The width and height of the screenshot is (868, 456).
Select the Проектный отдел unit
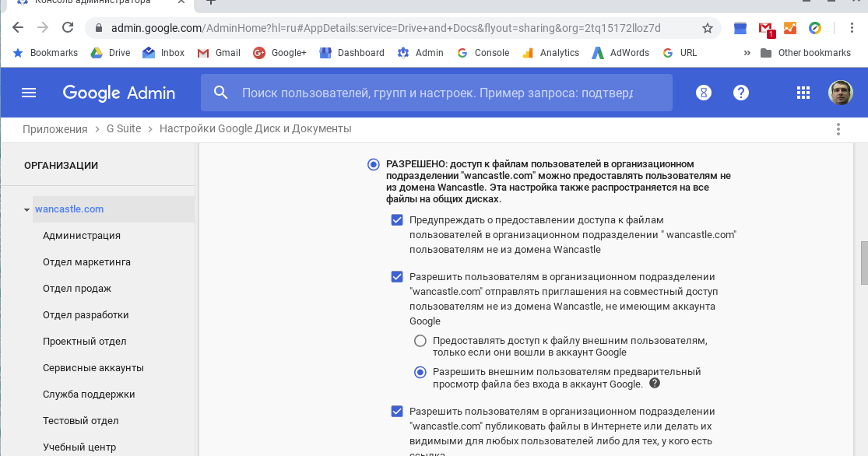(85, 342)
